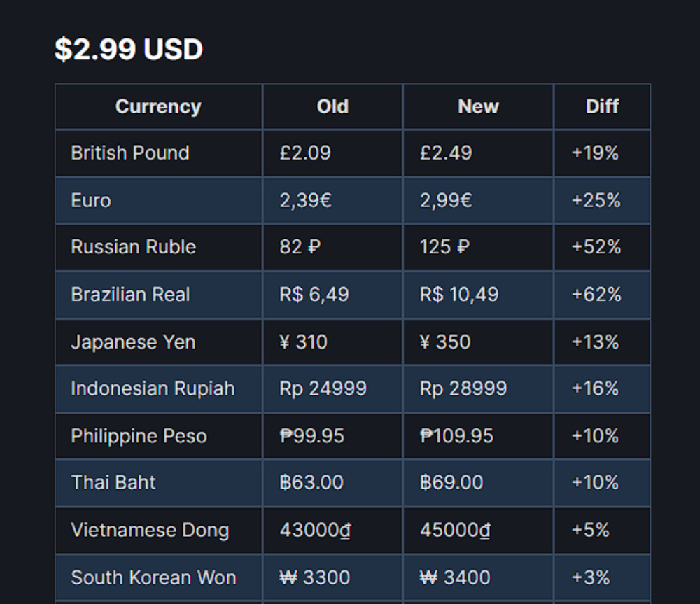Select the Japanese Yen row label

133,342
